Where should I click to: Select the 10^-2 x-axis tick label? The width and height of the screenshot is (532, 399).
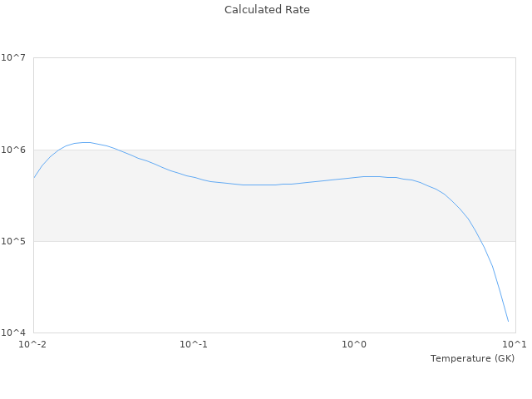tap(33, 344)
